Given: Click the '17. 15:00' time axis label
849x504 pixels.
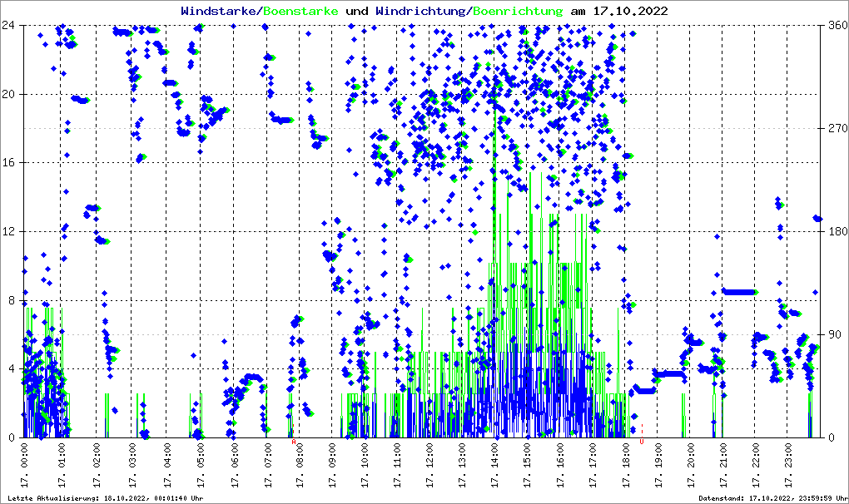Looking at the screenshot, I should (x=528, y=465).
